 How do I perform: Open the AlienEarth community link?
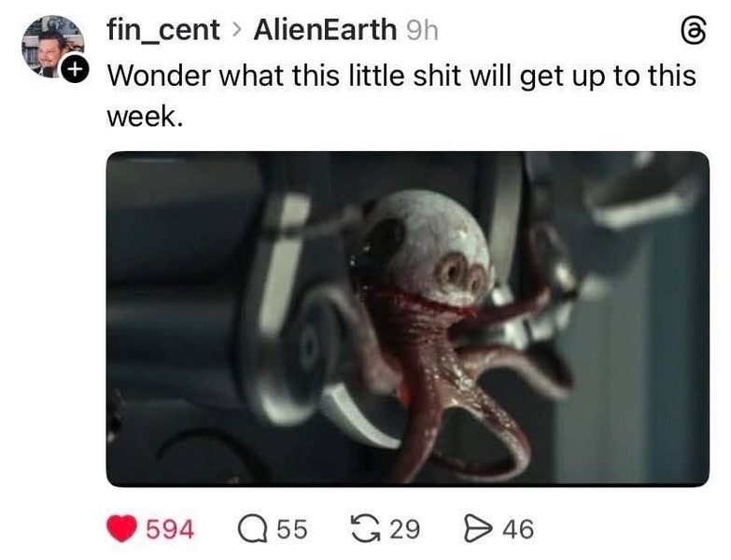click(325, 30)
